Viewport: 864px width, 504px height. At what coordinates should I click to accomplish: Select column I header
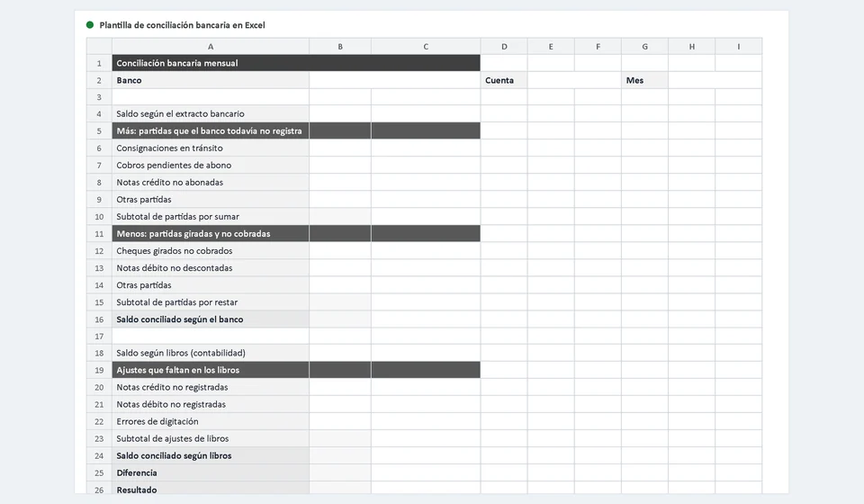tap(738, 46)
